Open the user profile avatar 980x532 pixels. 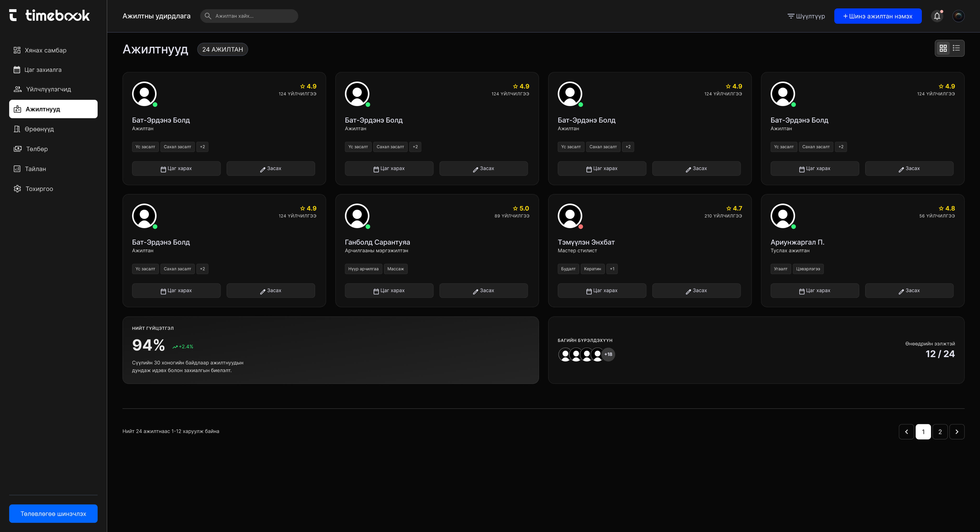click(x=958, y=16)
